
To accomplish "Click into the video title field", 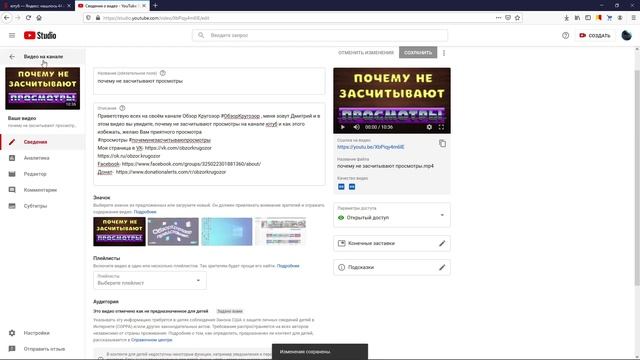I will (209, 81).
